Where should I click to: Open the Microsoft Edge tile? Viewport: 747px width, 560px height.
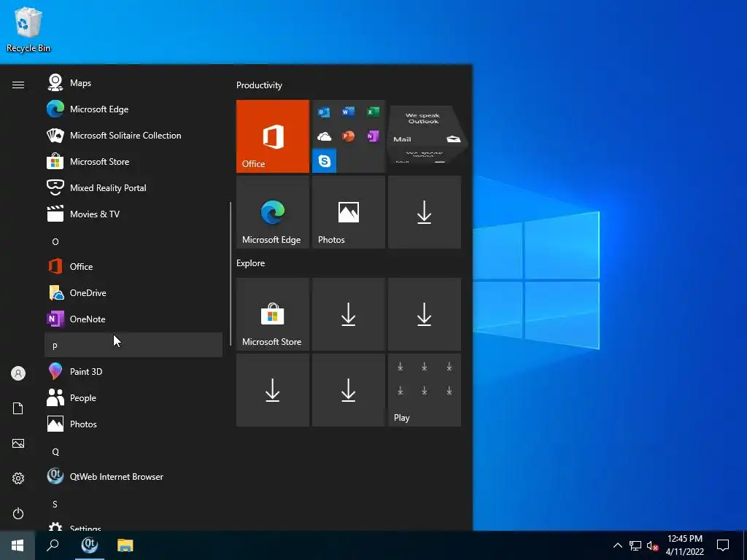(x=273, y=212)
